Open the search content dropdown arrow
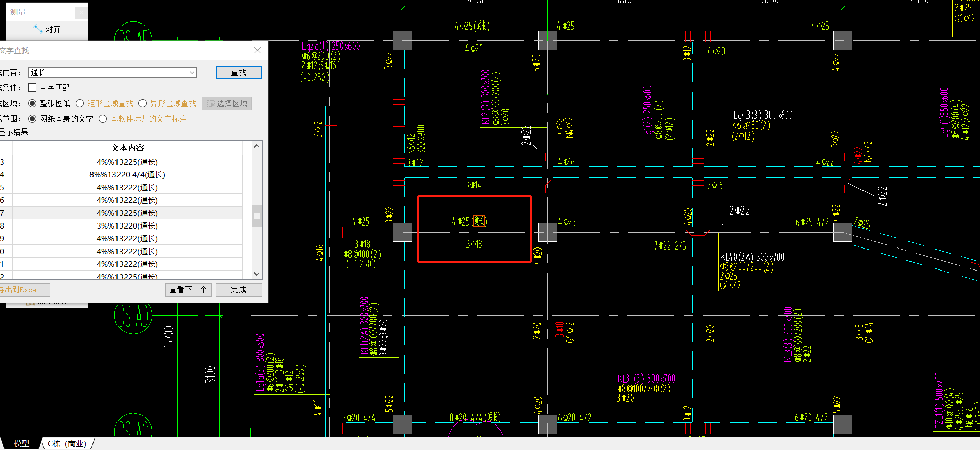This screenshot has height=450, width=980. 192,73
